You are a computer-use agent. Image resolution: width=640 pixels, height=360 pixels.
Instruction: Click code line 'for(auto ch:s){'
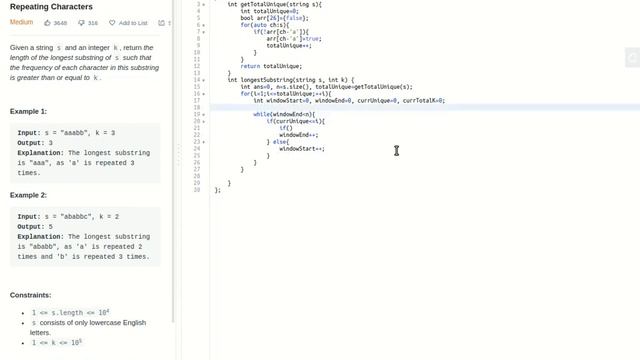(264, 25)
